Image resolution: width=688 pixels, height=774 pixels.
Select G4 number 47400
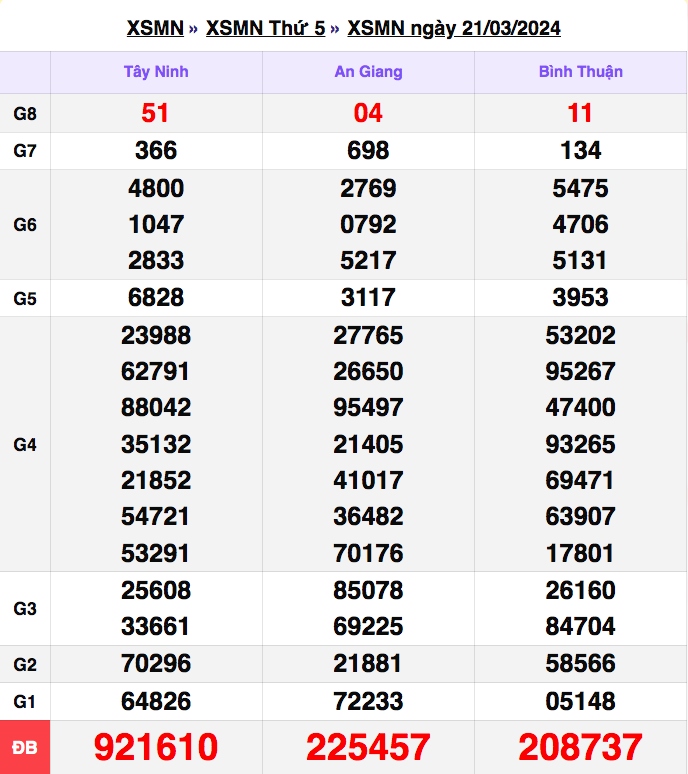point(580,407)
